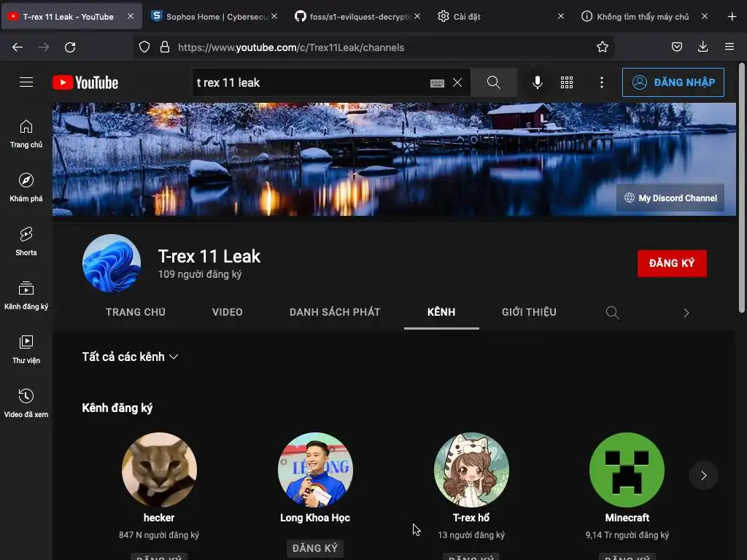This screenshot has height=560, width=747.
Task: Toggle YouTube guide hamburger menu
Action: pos(26,82)
